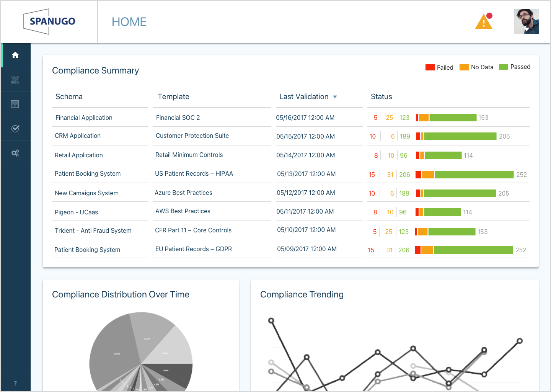
Task: Select the No Data legend orange swatch
Action: (x=464, y=67)
